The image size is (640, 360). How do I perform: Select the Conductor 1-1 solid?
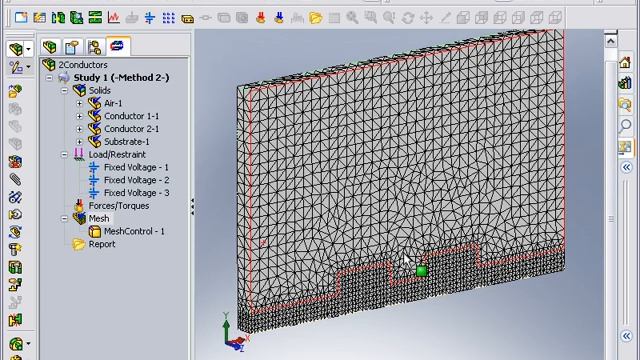click(131, 116)
